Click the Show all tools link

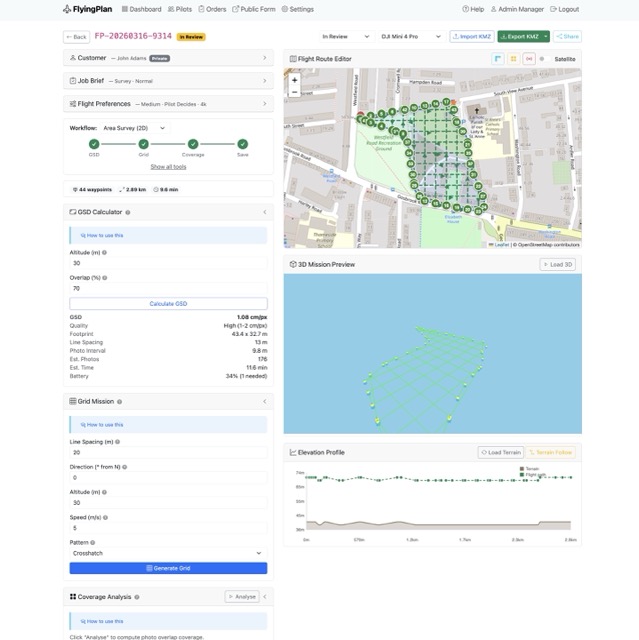(168, 167)
